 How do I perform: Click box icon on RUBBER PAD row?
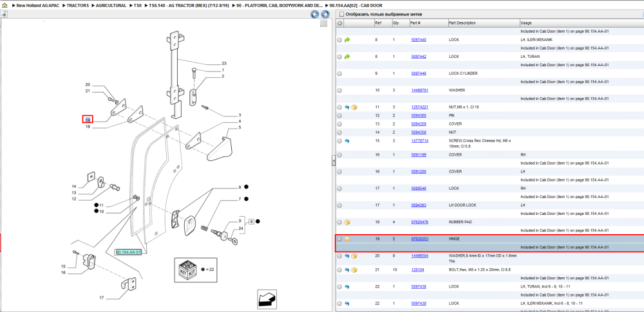347,222
